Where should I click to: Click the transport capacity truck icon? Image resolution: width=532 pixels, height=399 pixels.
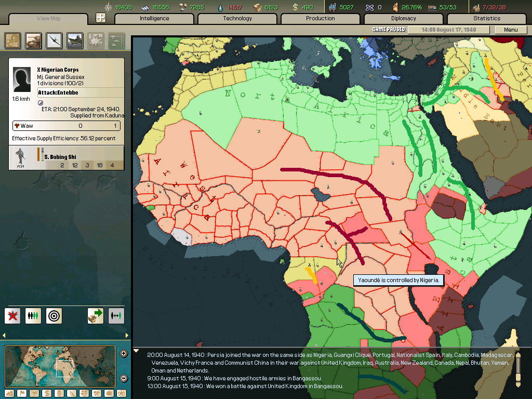point(432,7)
